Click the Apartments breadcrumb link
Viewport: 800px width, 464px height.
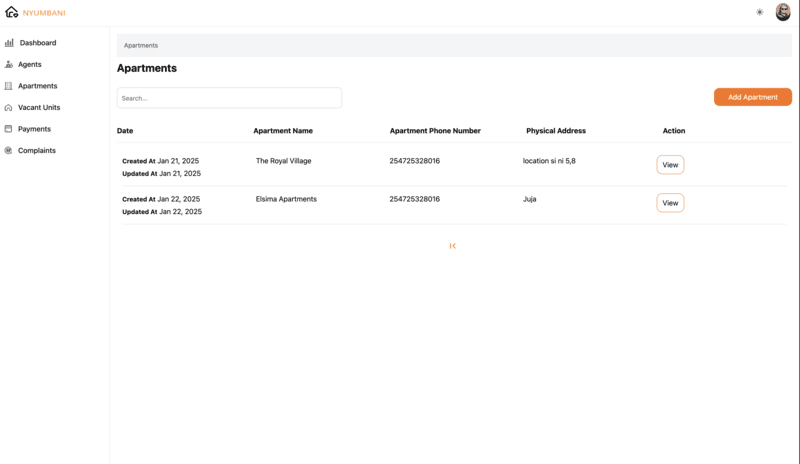(x=141, y=45)
